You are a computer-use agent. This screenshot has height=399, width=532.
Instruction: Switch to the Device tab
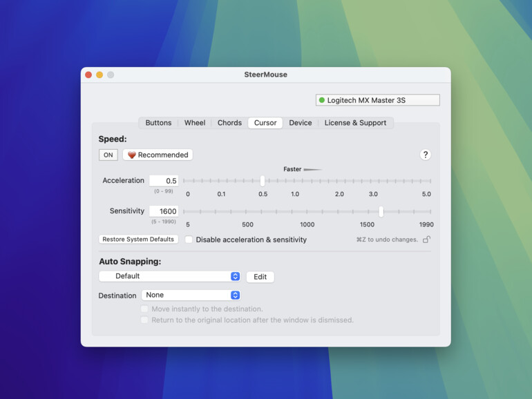[301, 123]
